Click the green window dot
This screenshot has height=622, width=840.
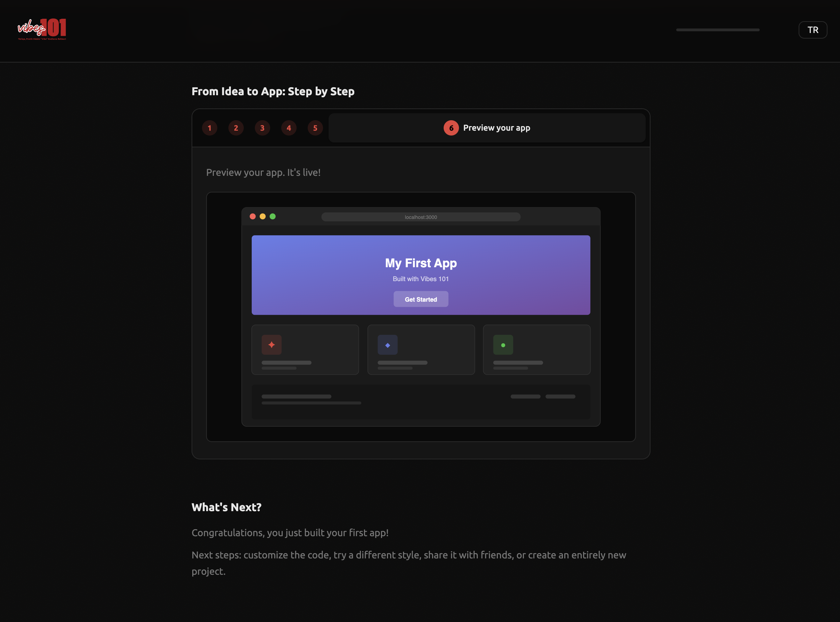click(x=273, y=216)
